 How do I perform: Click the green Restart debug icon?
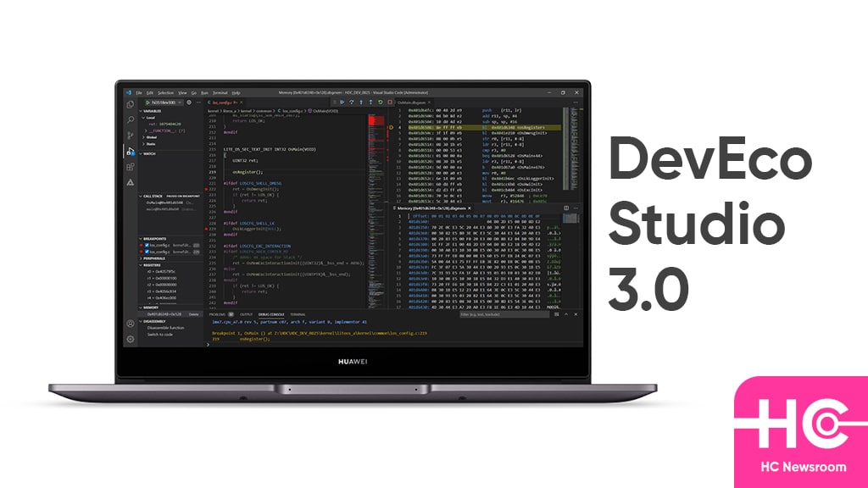click(381, 103)
